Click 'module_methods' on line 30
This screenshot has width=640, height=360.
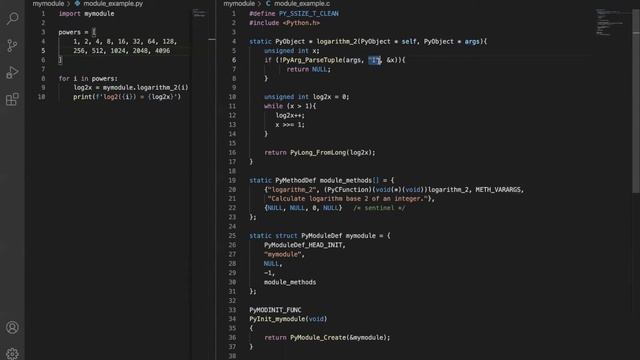point(290,282)
